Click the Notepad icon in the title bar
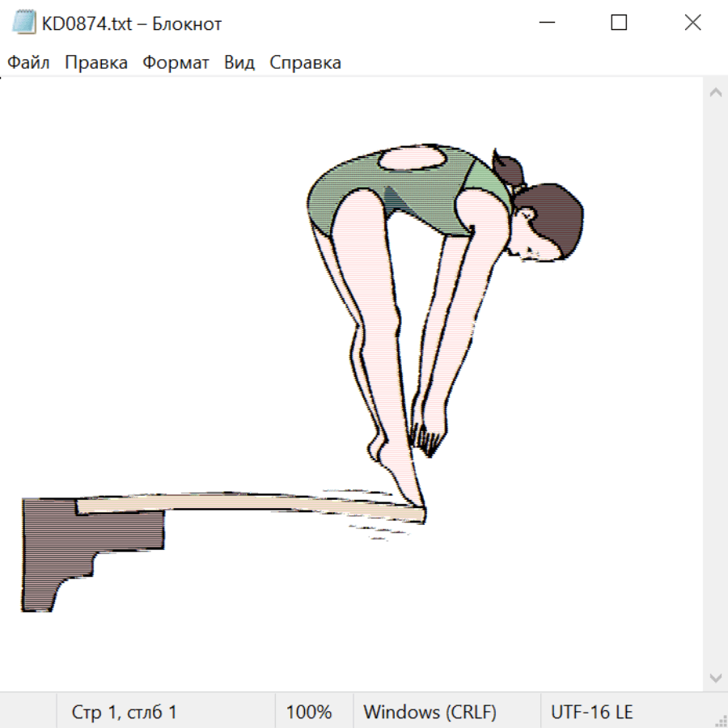 point(23,23)
